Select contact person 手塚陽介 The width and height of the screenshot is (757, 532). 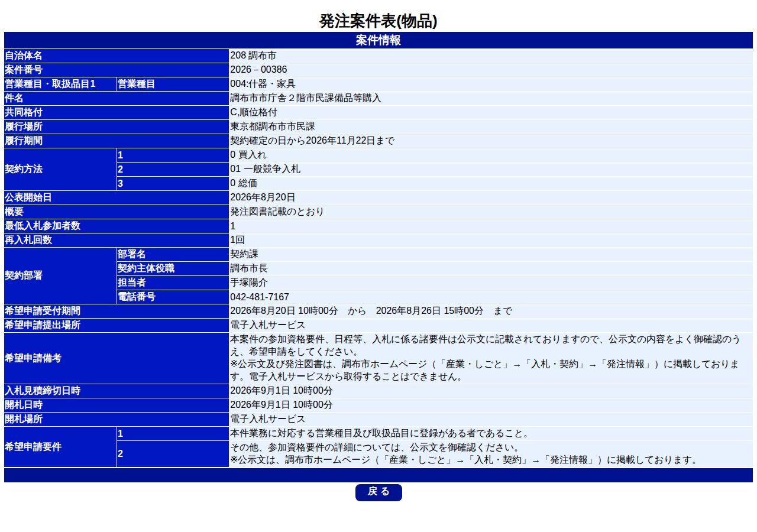coord(249,283)
